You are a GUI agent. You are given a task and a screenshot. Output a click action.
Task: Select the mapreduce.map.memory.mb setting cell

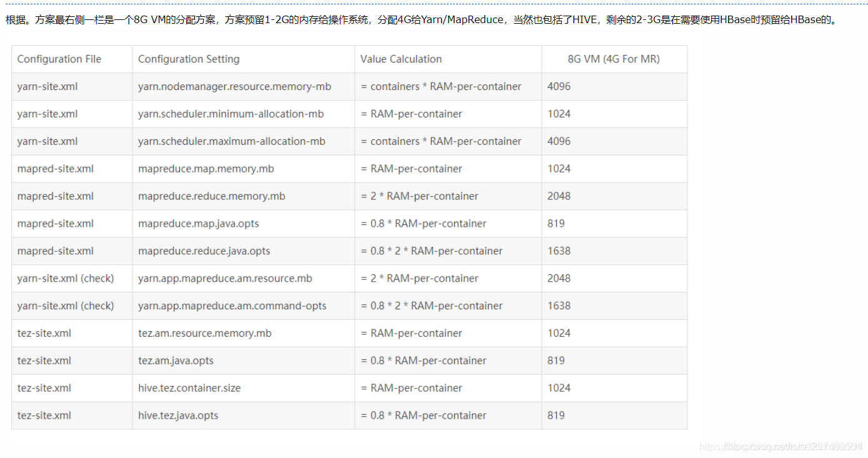pyautogui.click(x=244, y=169)
